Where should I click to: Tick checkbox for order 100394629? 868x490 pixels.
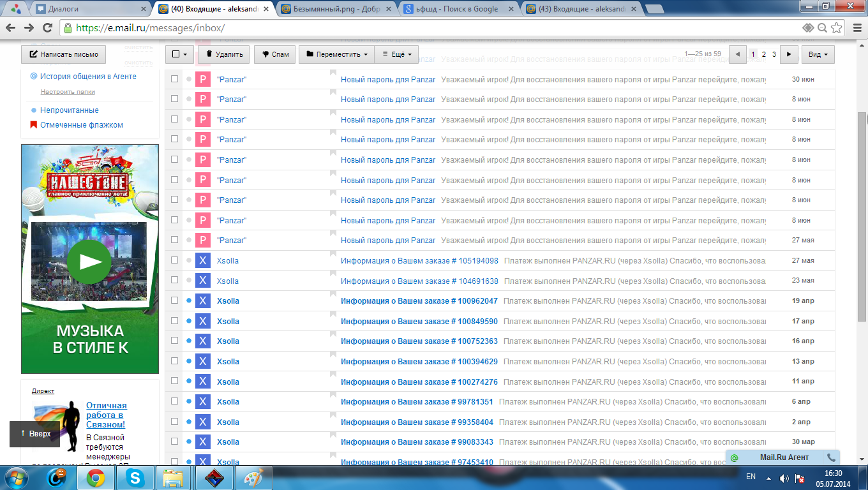tap(174, 361)
